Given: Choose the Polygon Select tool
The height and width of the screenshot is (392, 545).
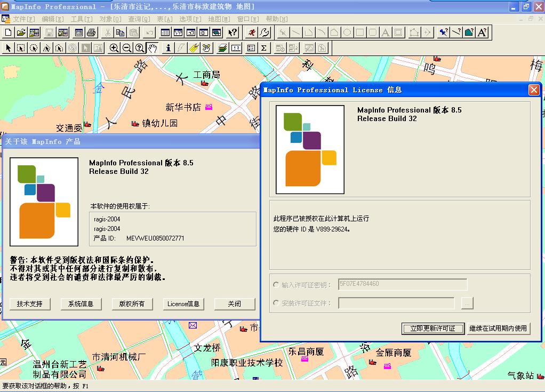Looking at the screenshot, I should tap(46, 48).
